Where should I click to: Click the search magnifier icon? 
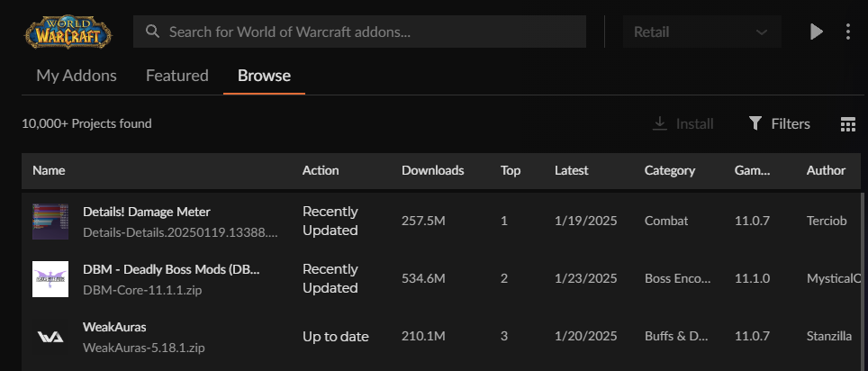tap(152, 31)
